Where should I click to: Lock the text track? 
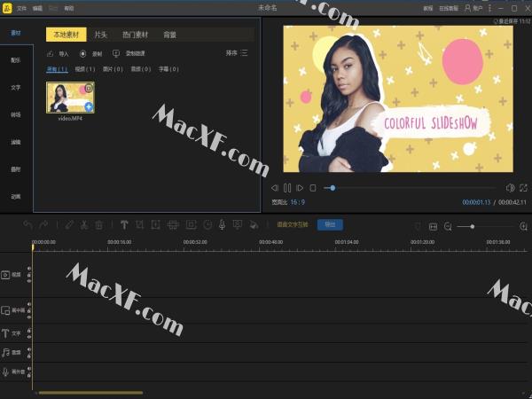tap(29, 331)
